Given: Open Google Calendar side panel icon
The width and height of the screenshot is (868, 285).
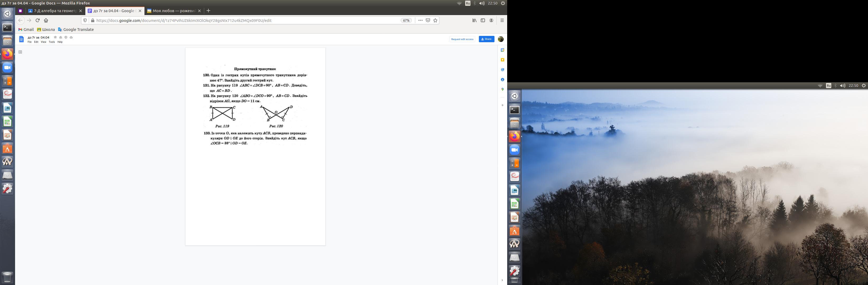Looking at the screenshot, I should pyautogui.click(x=502, y=50).
